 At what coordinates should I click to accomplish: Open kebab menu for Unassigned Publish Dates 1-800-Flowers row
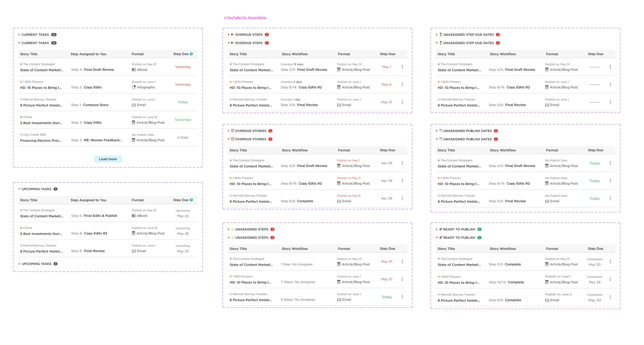coord(610,181)
